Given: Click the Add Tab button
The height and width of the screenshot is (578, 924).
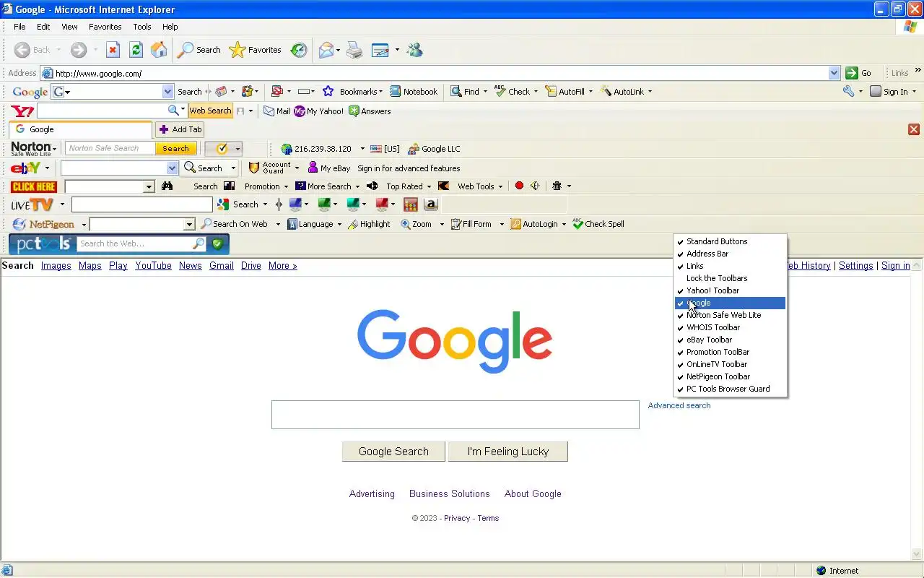Looking at the screenshot, I should (x=180, y=129).
